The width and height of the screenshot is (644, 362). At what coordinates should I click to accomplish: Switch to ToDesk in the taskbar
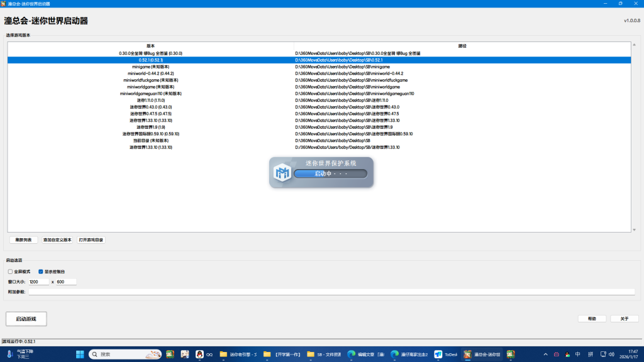pos(446,354)
